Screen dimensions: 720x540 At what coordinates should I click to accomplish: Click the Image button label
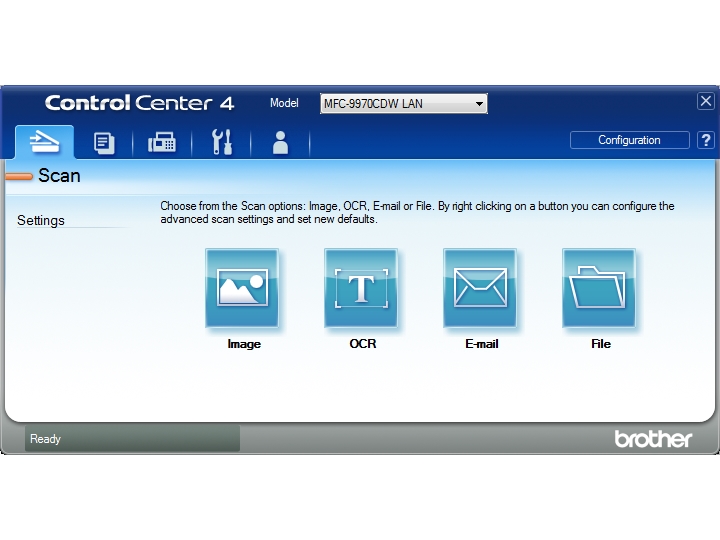(244, 344)
